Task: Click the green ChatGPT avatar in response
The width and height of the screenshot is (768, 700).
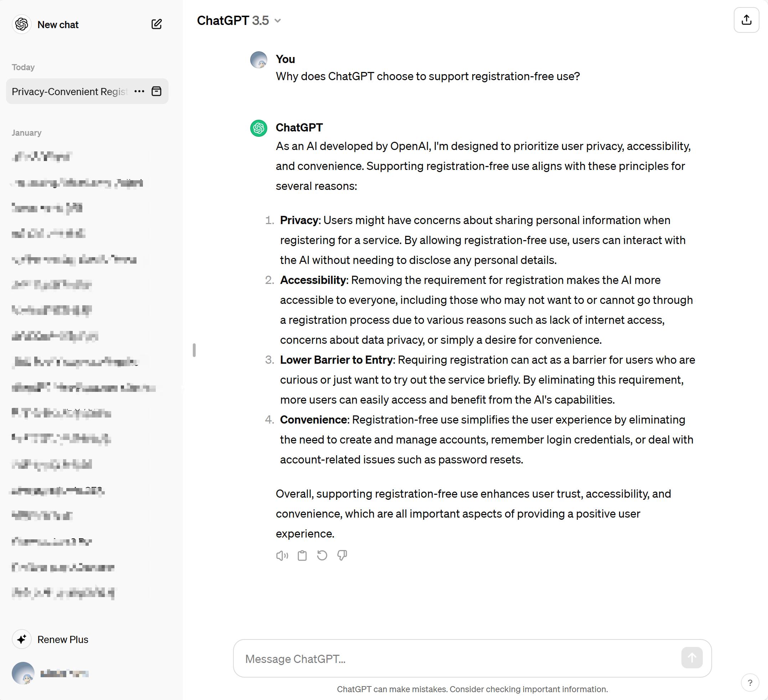Action: (x=258, y=128)
